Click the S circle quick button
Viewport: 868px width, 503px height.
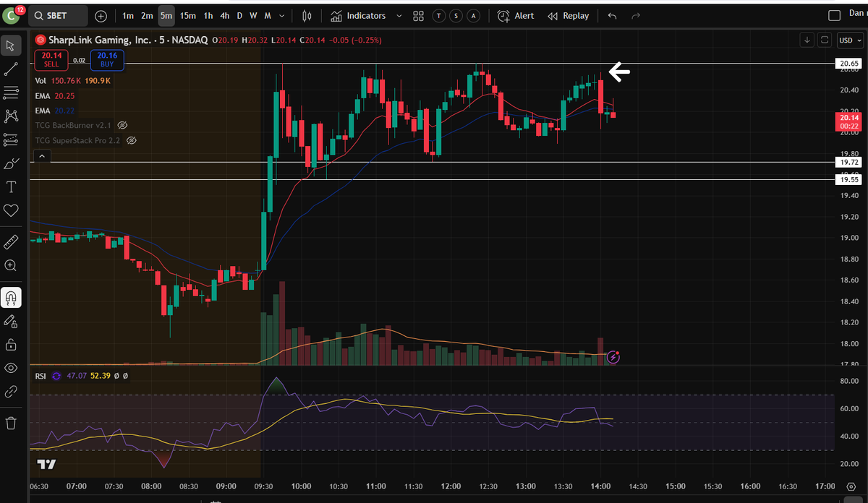456,15
